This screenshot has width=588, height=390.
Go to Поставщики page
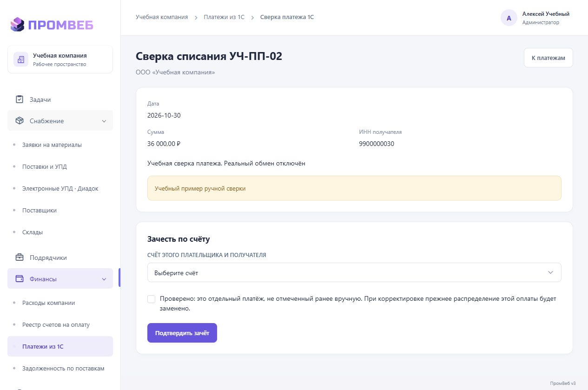click(40, 211)
